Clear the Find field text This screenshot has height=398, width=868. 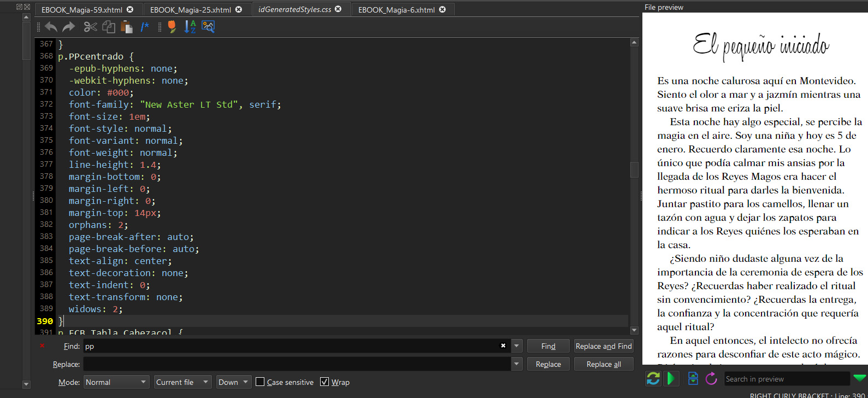tap(503, 346)
